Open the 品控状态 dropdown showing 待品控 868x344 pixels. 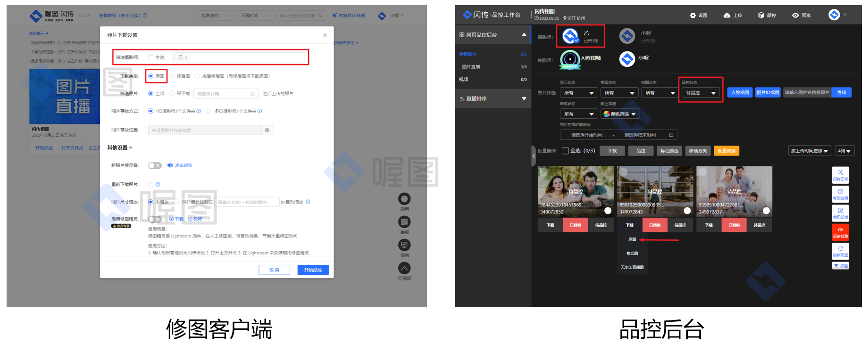point(701,93)
